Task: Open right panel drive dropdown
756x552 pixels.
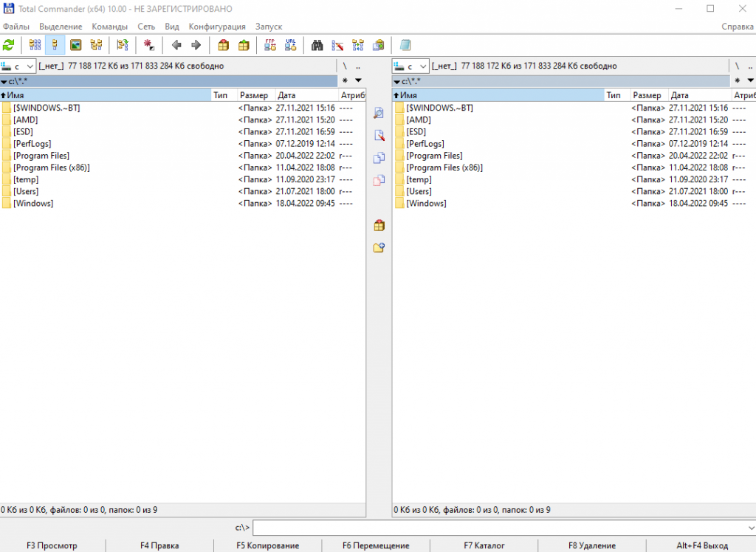Action: (x=410, y=66)
